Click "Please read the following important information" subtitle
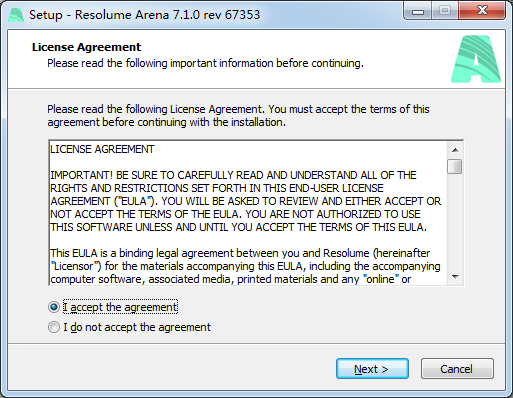Screen dimensions: 513x398 coord(205,63)
